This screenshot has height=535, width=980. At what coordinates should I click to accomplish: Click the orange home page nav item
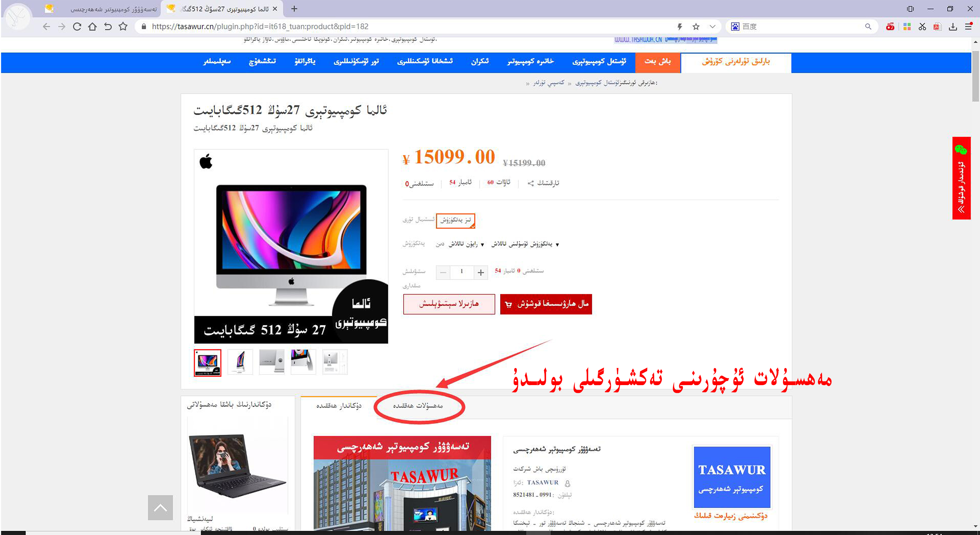point(657,62)
